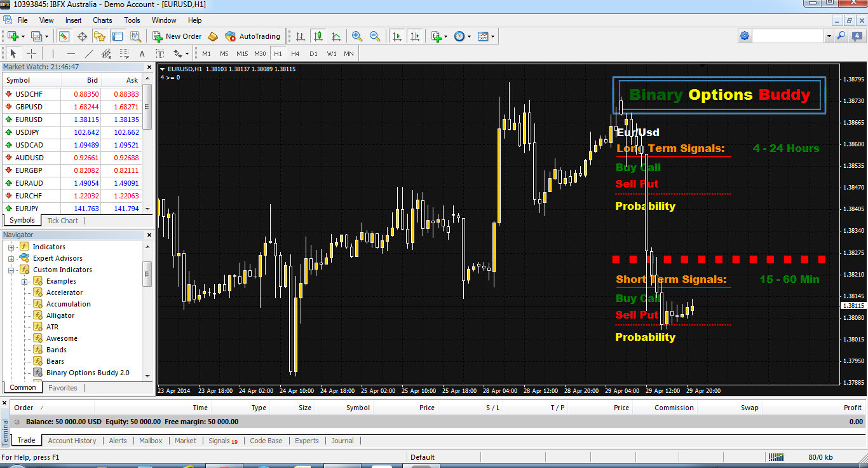Toggle the Navigator panel icon
The width and height of the screenshot is (868, 468).
(x=100, y=36)
